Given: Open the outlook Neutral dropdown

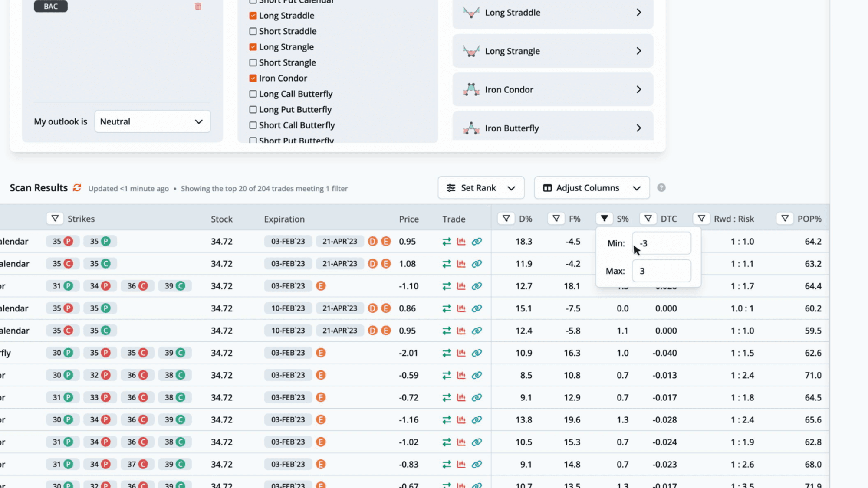Looking at the screenshot, I should click(152, 121).
